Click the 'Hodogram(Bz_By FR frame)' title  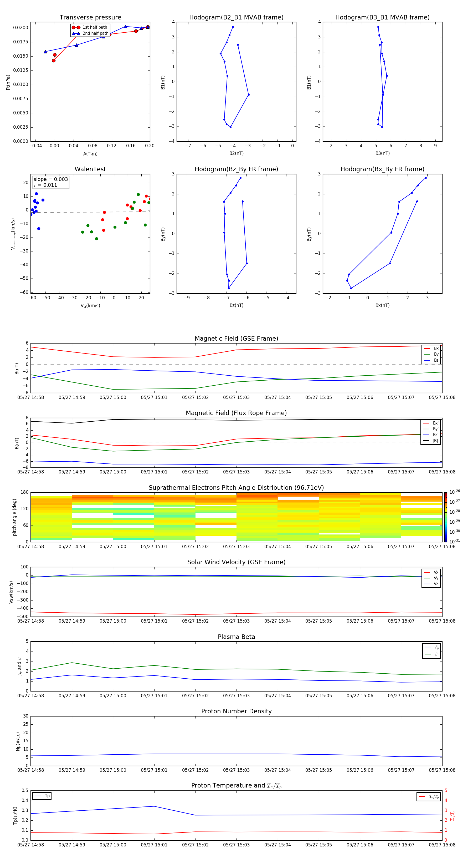click(236, 169)
